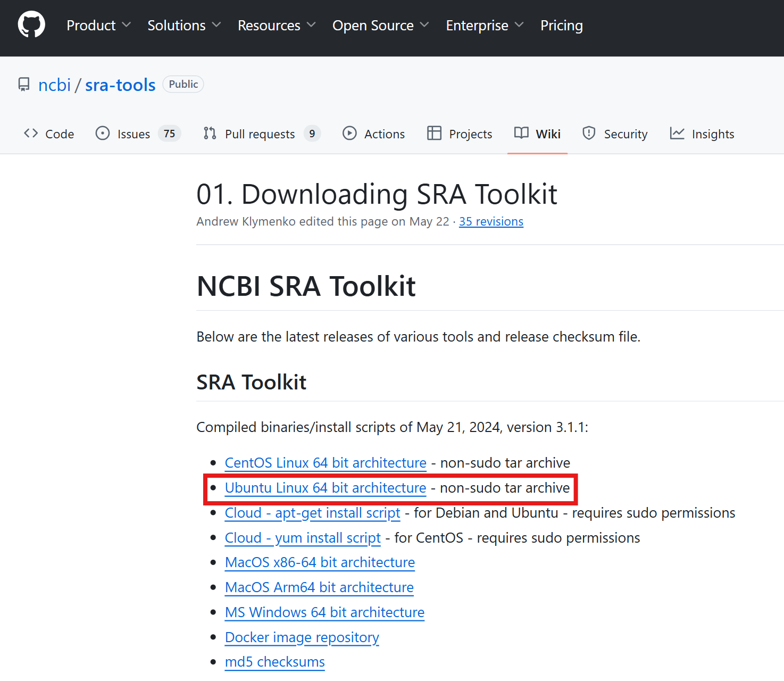Viewport: 784px width, 681px height.
Task: Expand the Open Source dropdown menu
Action: (380, 25)
